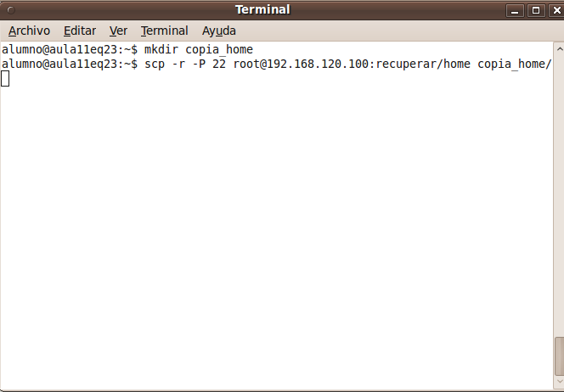The height and width of the screenshot is (392, 564).
Task: Close the Terminal window
Action: [556, 10]
